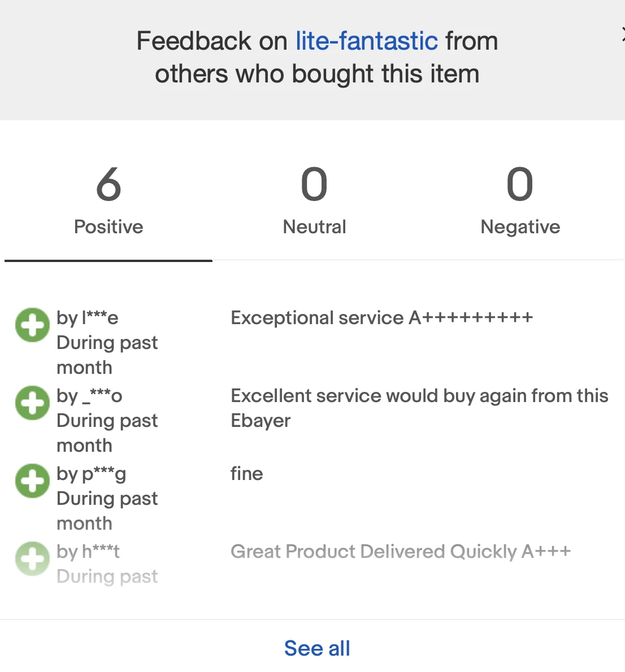This screenshot has width=625, height=672.
Task: Select the 0 neutral count number
Action: [x=314, y=184]
